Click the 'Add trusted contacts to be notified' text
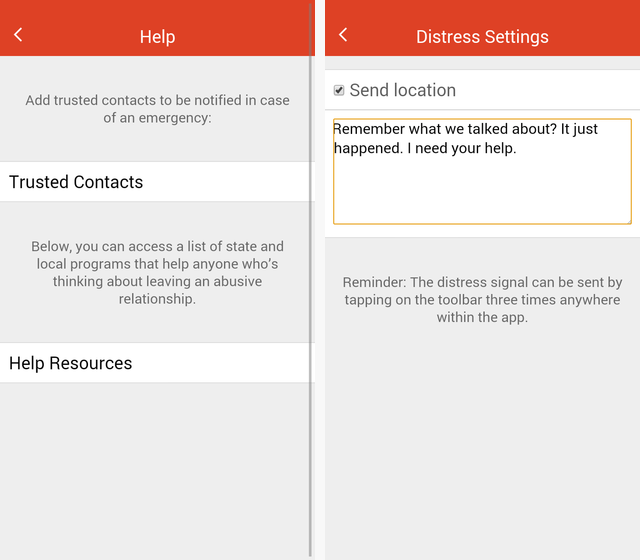This screenshot has width=640, height=560. coord(158,109)
